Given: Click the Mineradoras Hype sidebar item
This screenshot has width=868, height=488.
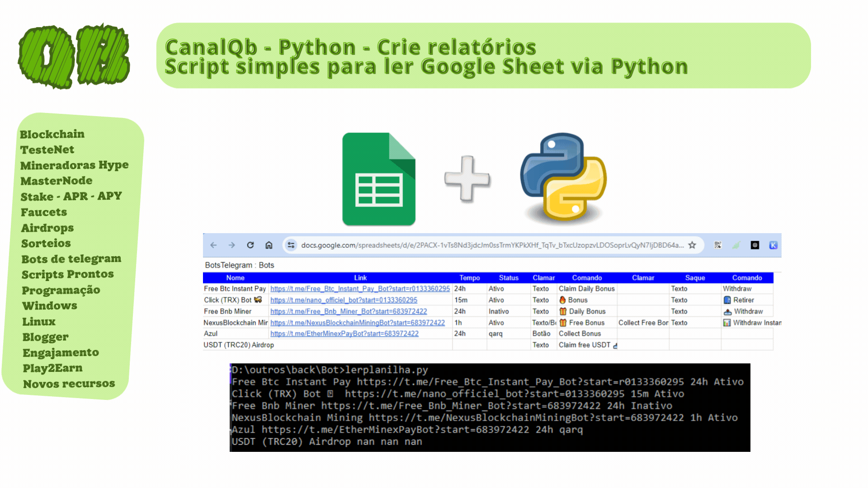Looking at the screenshot, I should click(x=75, y=165).
